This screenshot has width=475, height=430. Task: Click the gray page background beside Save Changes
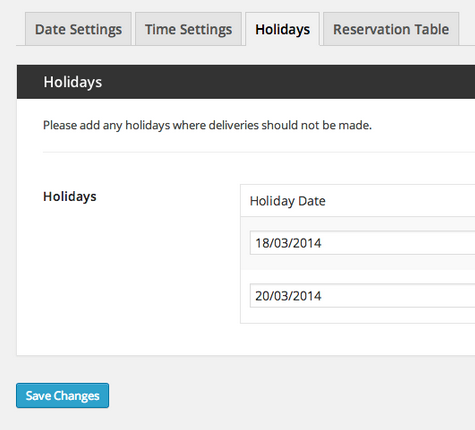[267, 395]
